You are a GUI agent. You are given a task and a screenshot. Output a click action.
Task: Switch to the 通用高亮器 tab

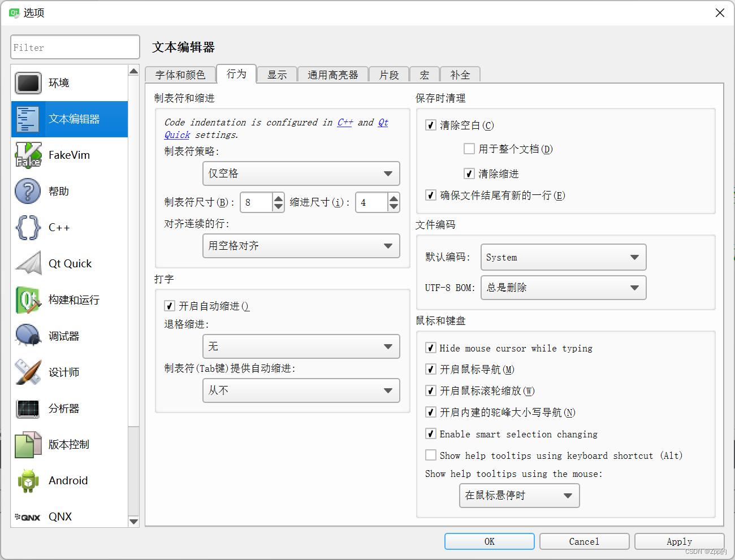coord(332,74)
